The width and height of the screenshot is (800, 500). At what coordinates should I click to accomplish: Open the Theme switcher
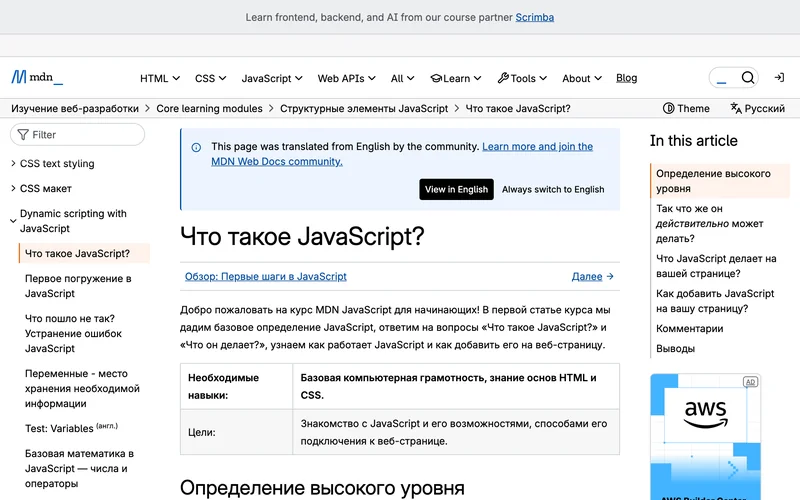pos(686,109)
